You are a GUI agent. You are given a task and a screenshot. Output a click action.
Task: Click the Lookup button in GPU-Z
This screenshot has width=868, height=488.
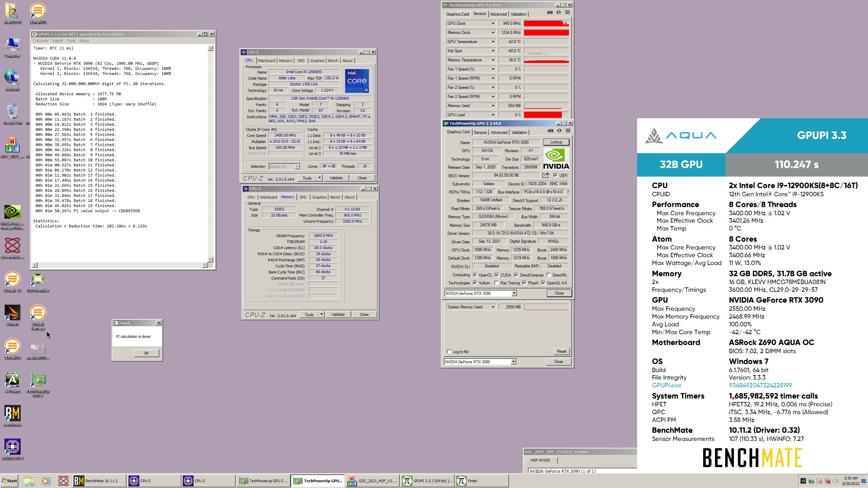click(556, 142)
